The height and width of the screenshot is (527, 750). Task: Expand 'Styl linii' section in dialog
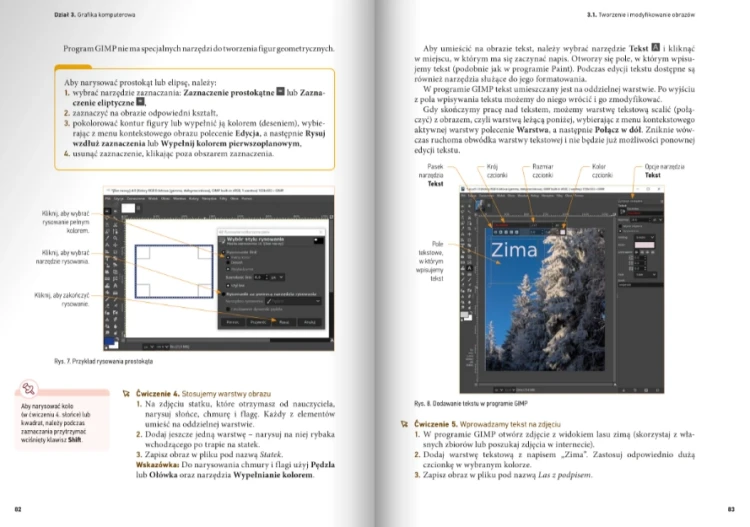pyautogui.click(x=228, y=285)
